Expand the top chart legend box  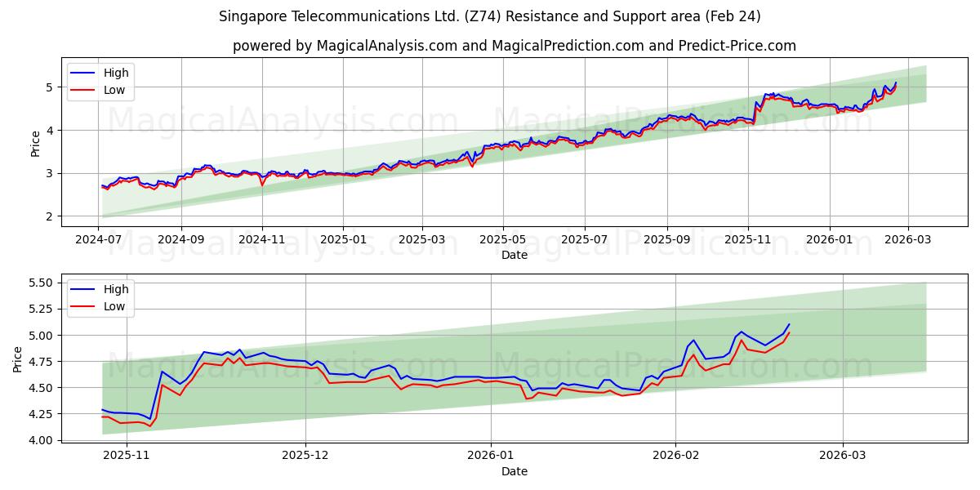(102, 81)
